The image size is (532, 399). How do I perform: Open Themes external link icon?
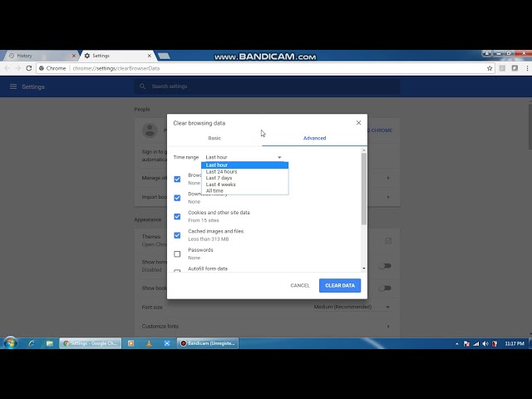pyautogui.click(x=388, y=240)
